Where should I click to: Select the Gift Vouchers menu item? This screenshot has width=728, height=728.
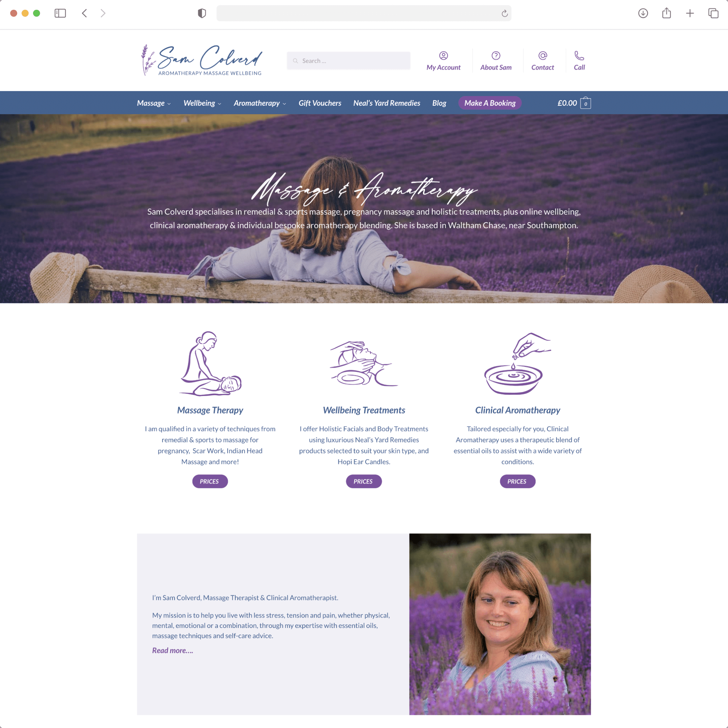tap(319, 102)
